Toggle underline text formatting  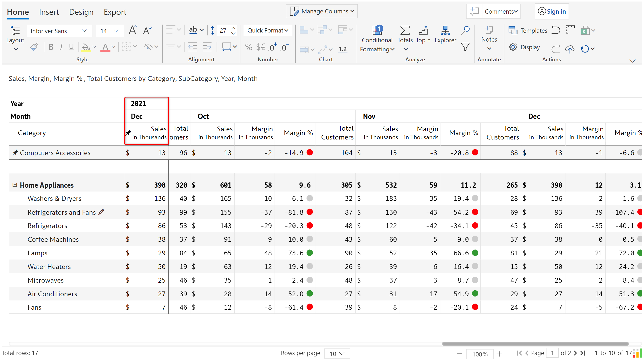click(71, 47)
